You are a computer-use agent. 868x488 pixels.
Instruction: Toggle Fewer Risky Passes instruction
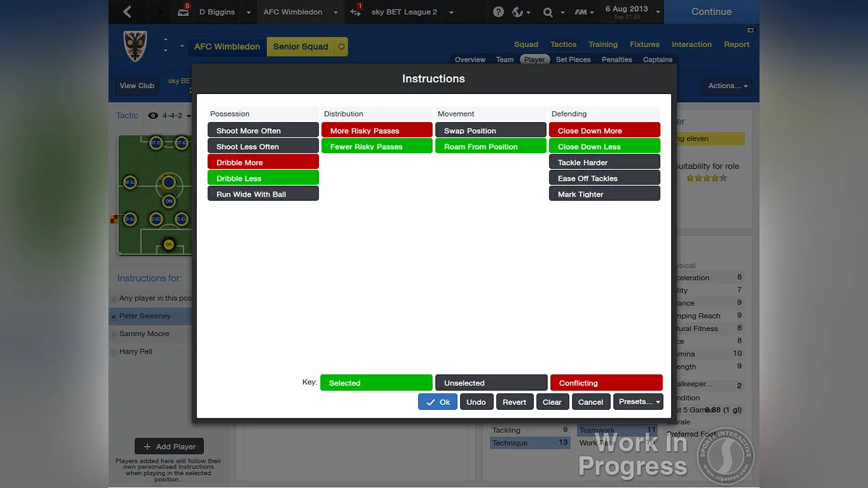(377, 146)
